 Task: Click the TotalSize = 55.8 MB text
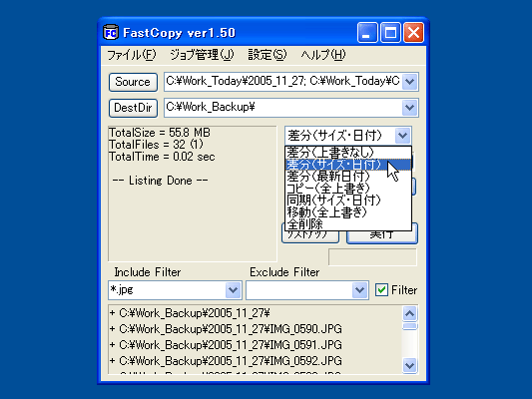pyautogui.click(x=160, y=133)
